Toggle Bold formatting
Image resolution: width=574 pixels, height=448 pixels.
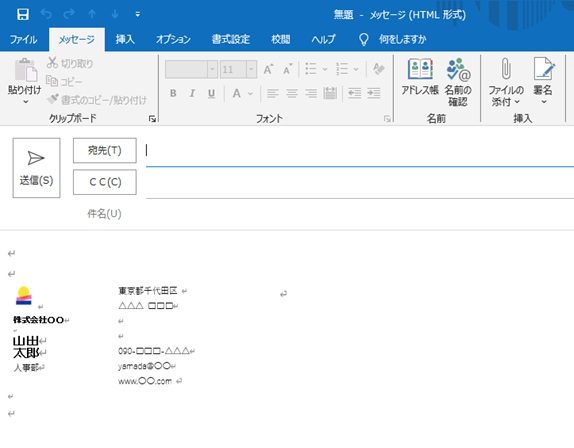click(173, 94)
